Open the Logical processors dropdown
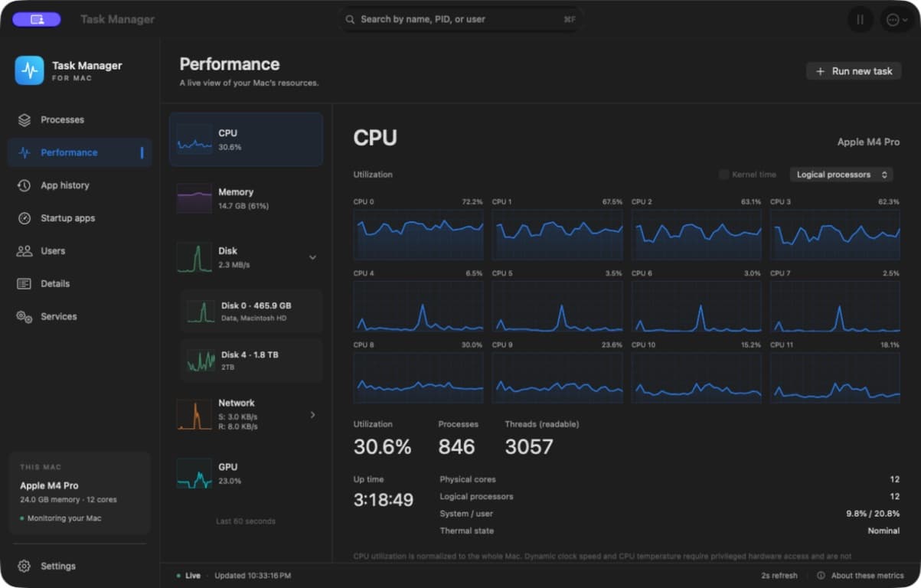Screen dimensions: 921x588 [841, 175]
